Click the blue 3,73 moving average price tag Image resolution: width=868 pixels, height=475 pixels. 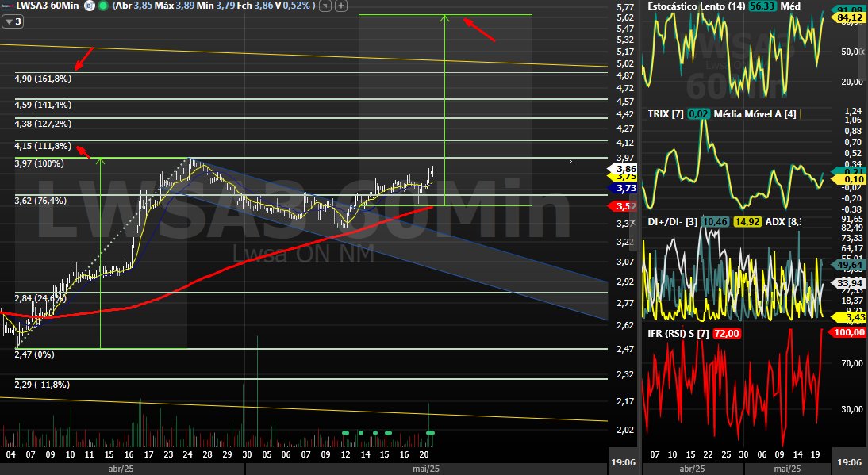click(x=623, y=188)
